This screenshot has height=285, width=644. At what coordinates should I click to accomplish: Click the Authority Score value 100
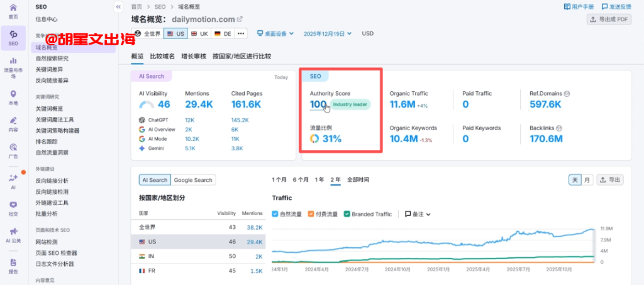tap(318, 104)
